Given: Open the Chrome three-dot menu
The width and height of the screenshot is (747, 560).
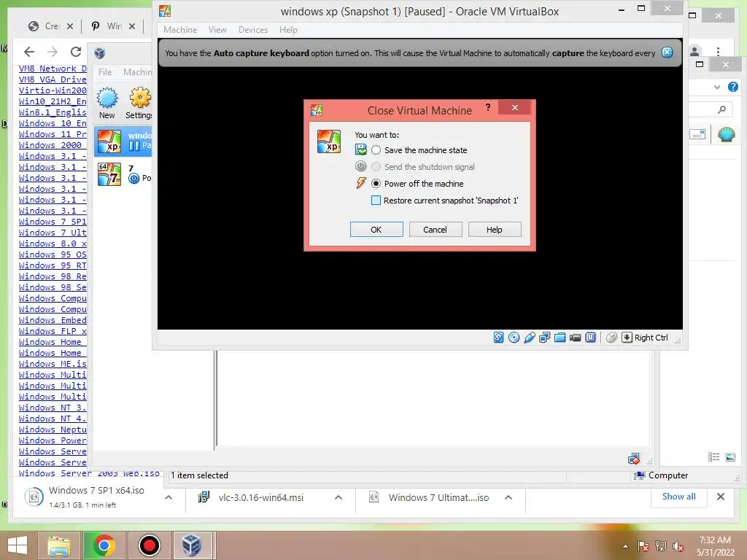Looking at the screenshot, I should pos(718,51).
